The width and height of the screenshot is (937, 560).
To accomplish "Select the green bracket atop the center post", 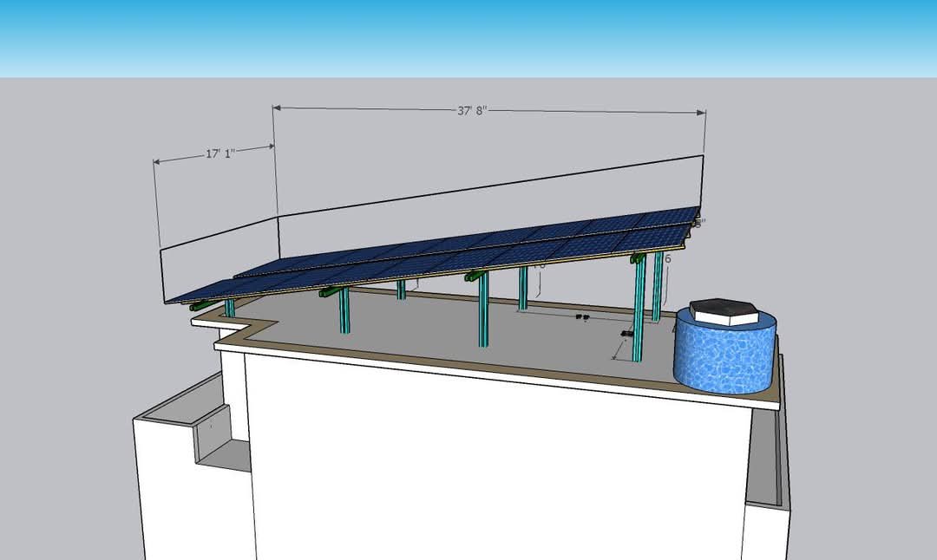I will (475, 276).
